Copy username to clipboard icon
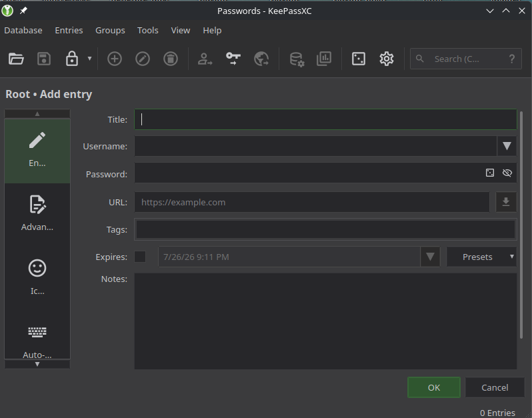The image size is (532, 418). [x=205, y=59]
